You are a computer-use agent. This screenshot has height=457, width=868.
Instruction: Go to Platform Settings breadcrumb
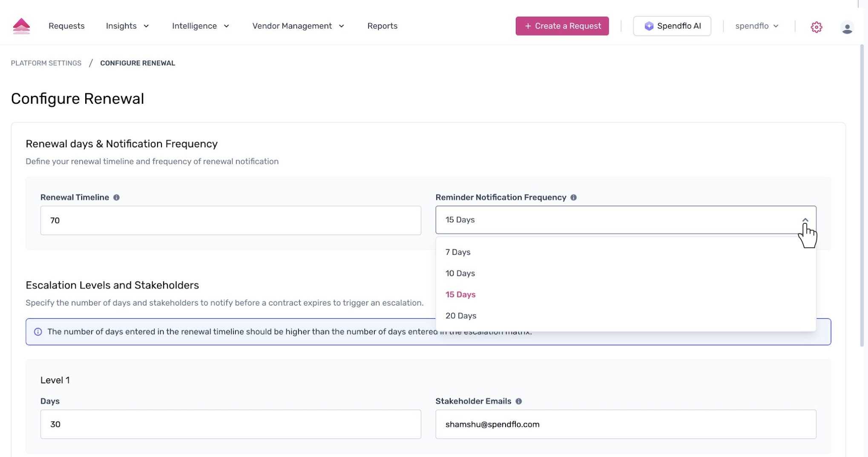[46, 63]
